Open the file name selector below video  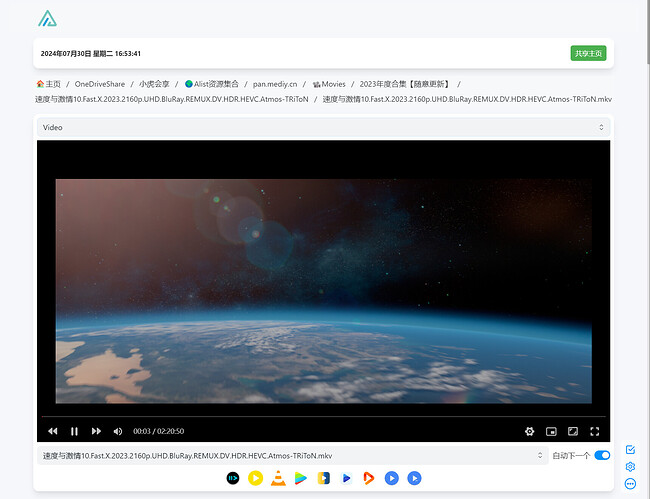point(293,455)
